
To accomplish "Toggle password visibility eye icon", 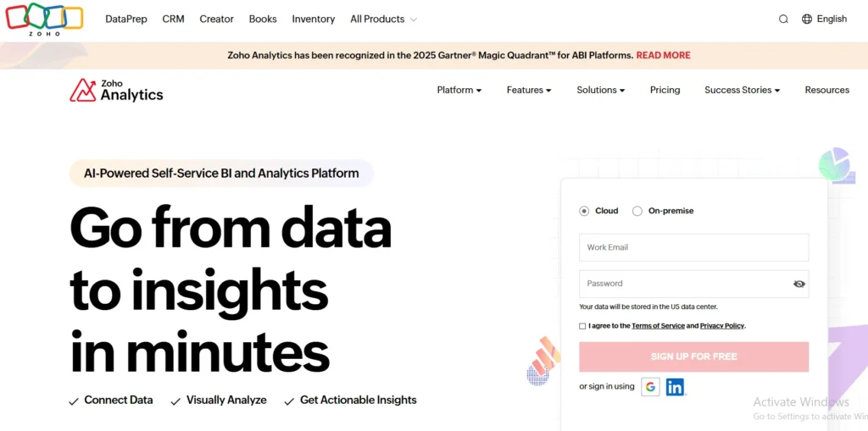I will (798, 284).
